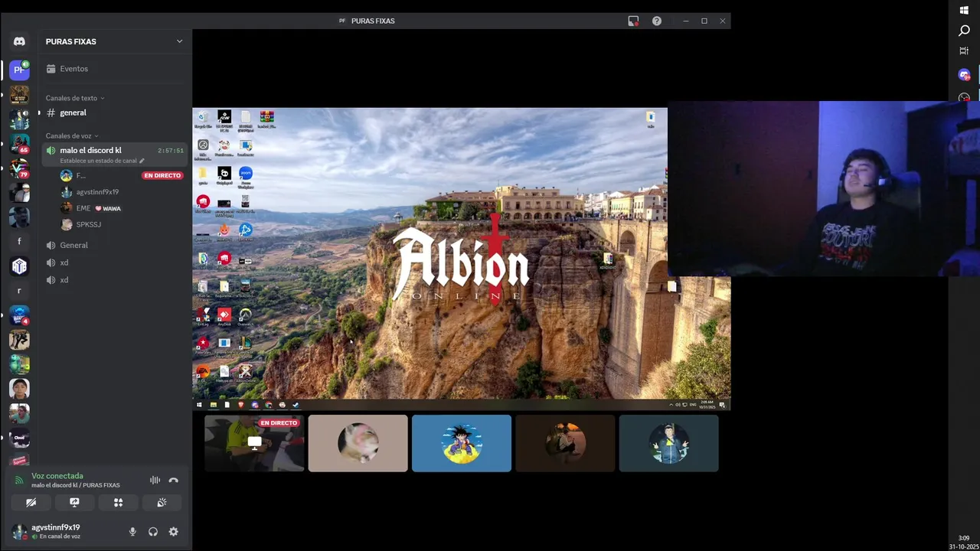Select the cat avatar participant tile
The image size is (980, 551).
click(x=358, y=443)
